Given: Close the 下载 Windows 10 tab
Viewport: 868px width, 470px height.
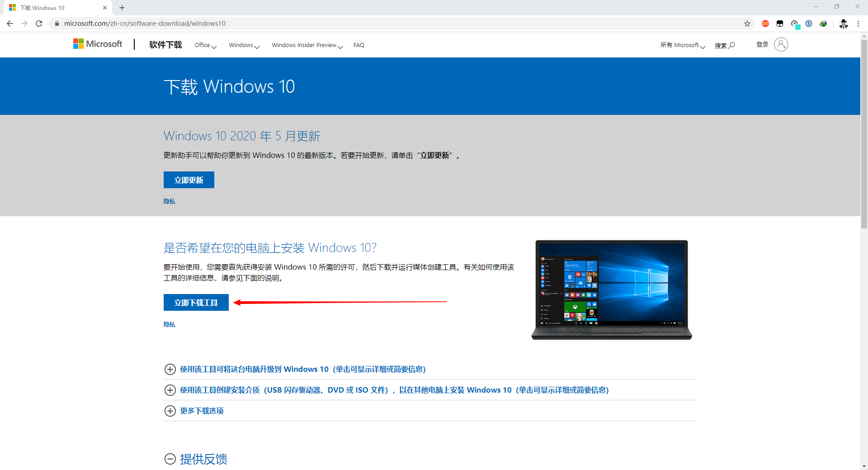Looking at the screenshot, I should click(105, 8).
